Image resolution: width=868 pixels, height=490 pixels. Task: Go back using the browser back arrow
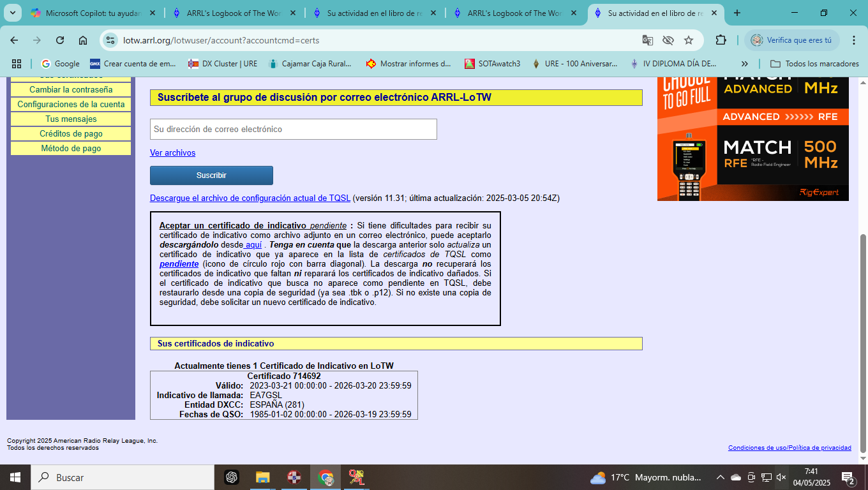pyautogui.click(x=14, y=40)
